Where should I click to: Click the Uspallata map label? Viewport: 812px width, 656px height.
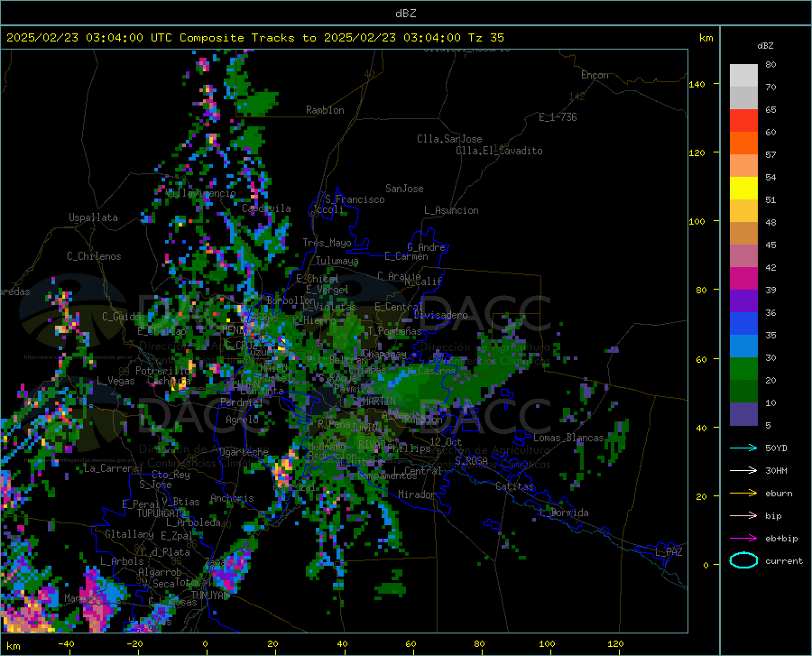point(93,217)
